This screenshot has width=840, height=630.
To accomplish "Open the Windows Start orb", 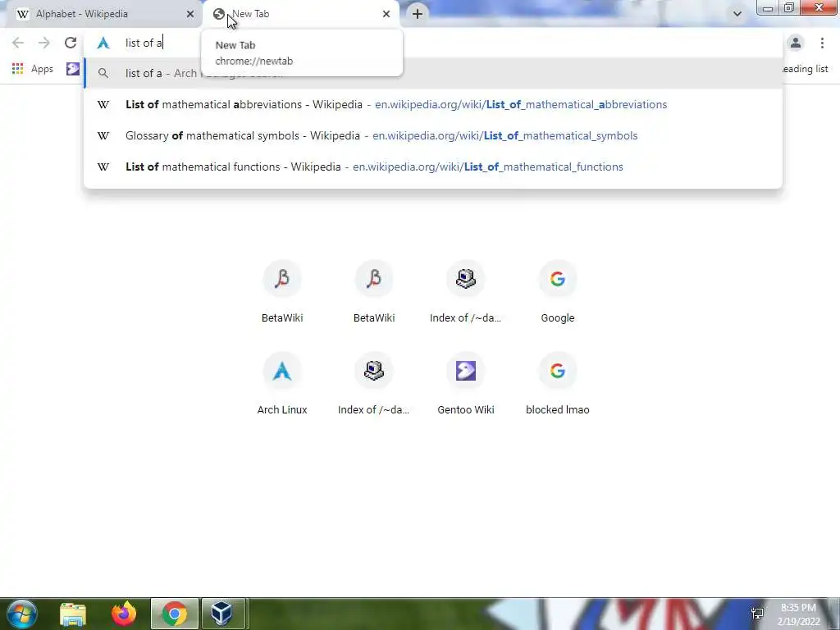I will [x=22, y=614].
